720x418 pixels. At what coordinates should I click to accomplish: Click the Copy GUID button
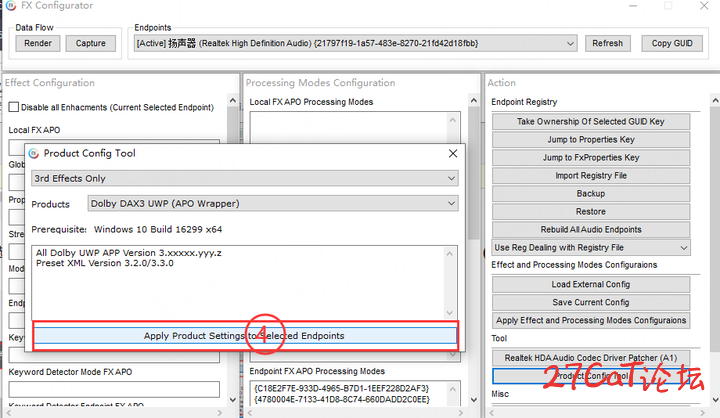point(672,43)
